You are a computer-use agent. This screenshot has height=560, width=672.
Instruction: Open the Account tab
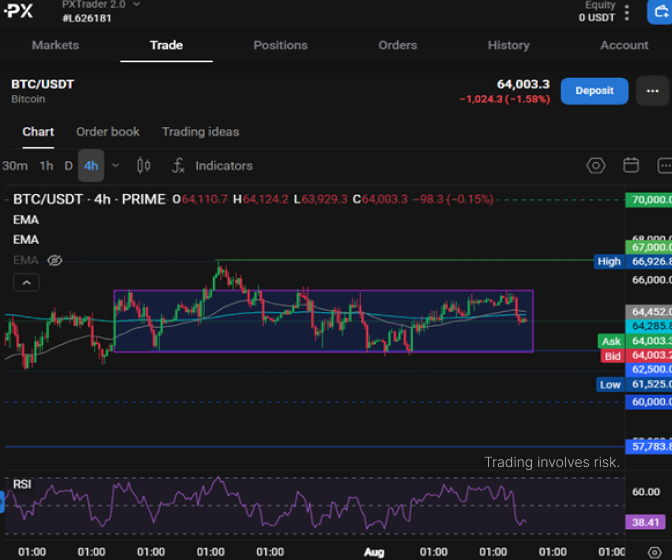624,45
